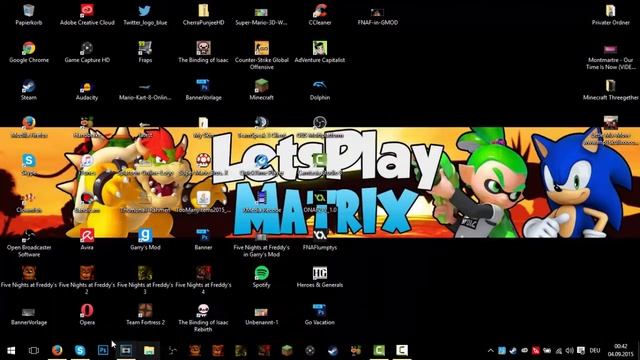Screen dimensions: 640x360
Task: Click the Steam taskbar icon
Action: pos(333,350)
